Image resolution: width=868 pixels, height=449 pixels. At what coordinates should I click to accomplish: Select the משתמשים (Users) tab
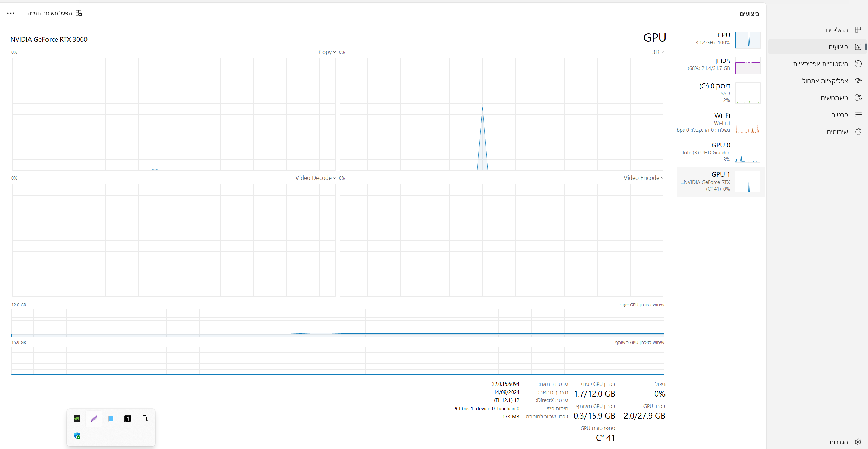click(817, 98)
